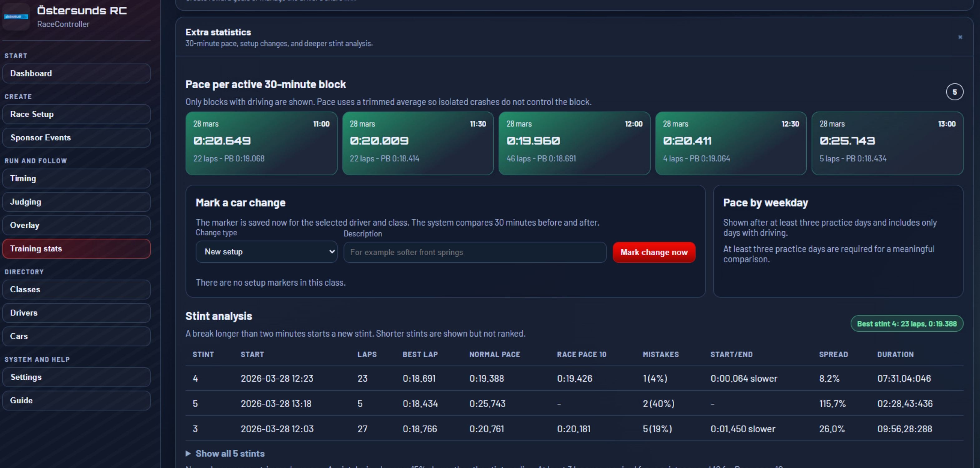Click the RACE PACE 10 column header
The width and height of the screenshot is (980, 468).
[582, 354]
